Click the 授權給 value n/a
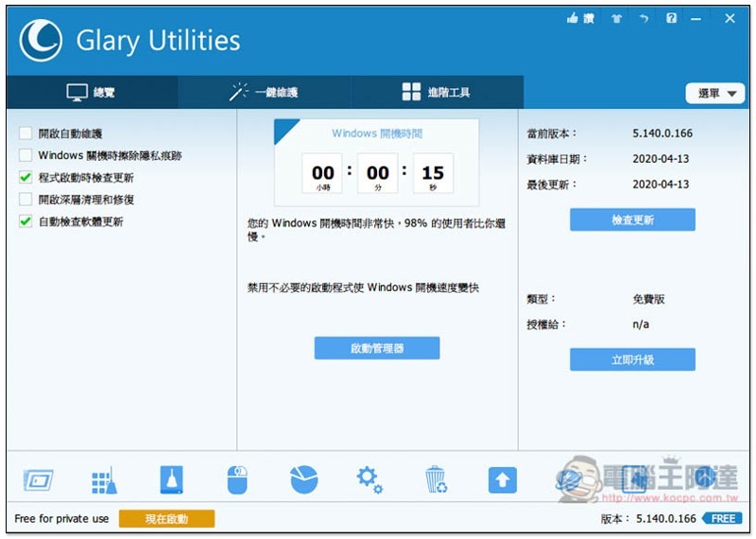 [x=641, y=324]
